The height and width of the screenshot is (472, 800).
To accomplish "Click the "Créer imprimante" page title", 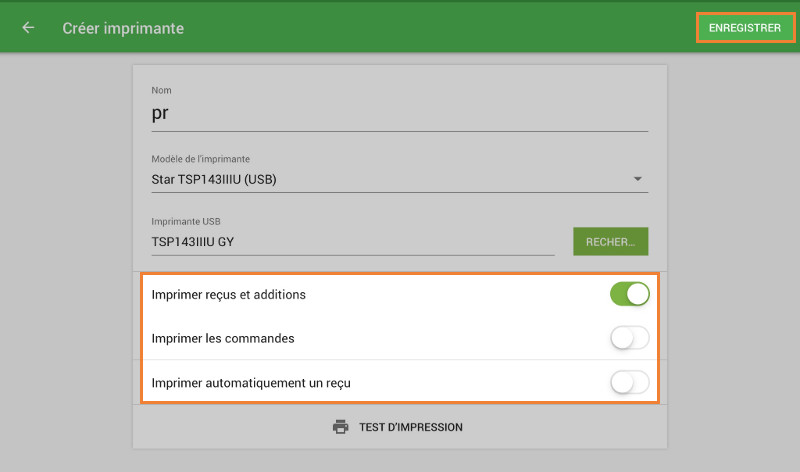I will [x=123, y=28].
